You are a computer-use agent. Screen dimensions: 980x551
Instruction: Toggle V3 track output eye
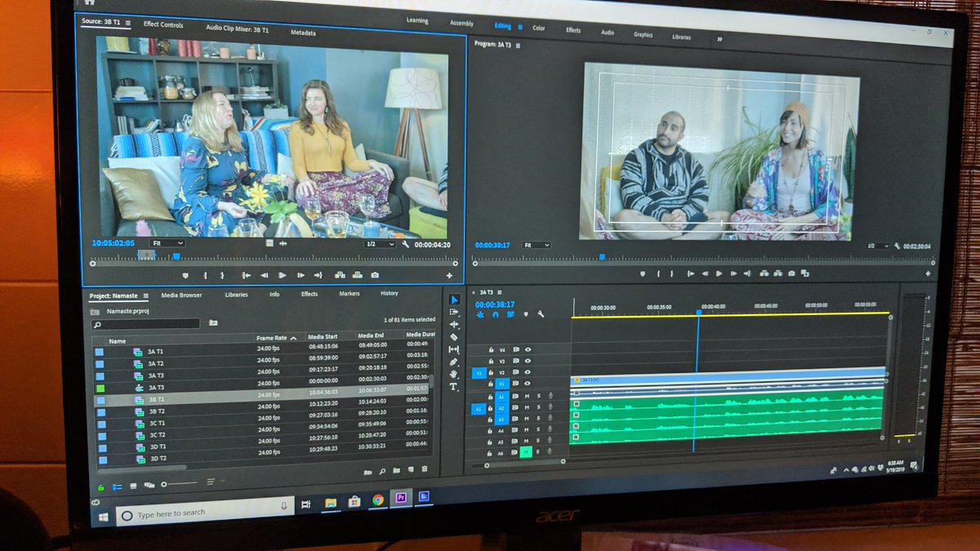point(528,361)
